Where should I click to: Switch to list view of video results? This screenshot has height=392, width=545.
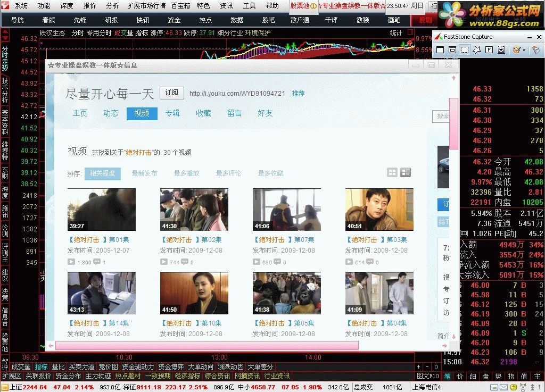(405, 172)
